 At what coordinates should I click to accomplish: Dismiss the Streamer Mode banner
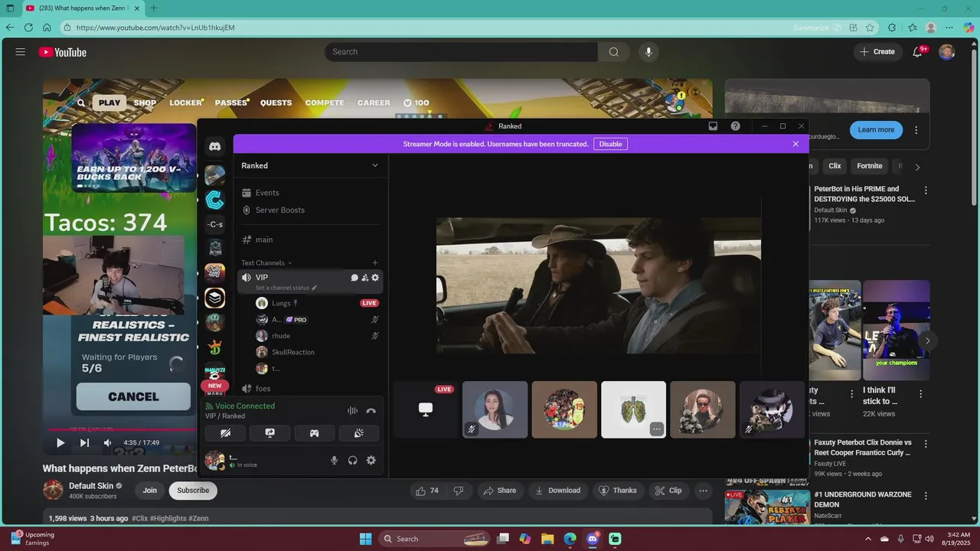point(795,144)
